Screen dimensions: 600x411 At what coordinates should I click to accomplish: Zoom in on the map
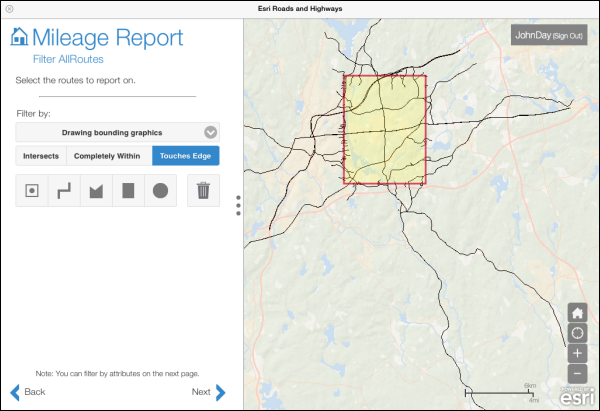(578, 354)
